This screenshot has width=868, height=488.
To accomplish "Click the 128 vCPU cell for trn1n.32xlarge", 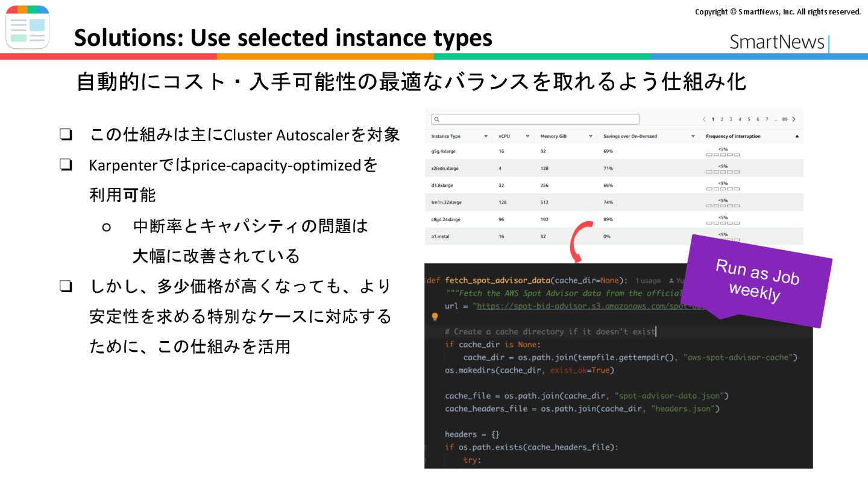I will tap(503, 202).
